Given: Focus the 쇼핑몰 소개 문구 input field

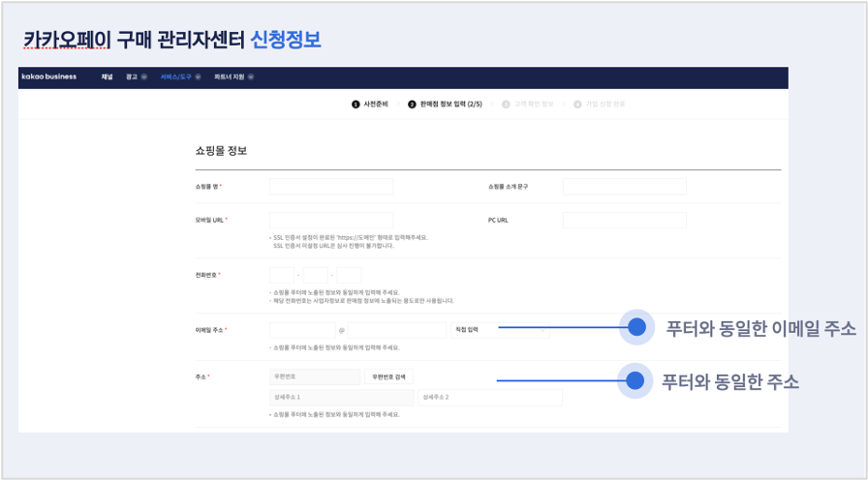Looking at the screenshot, I should tap(625, 187).
